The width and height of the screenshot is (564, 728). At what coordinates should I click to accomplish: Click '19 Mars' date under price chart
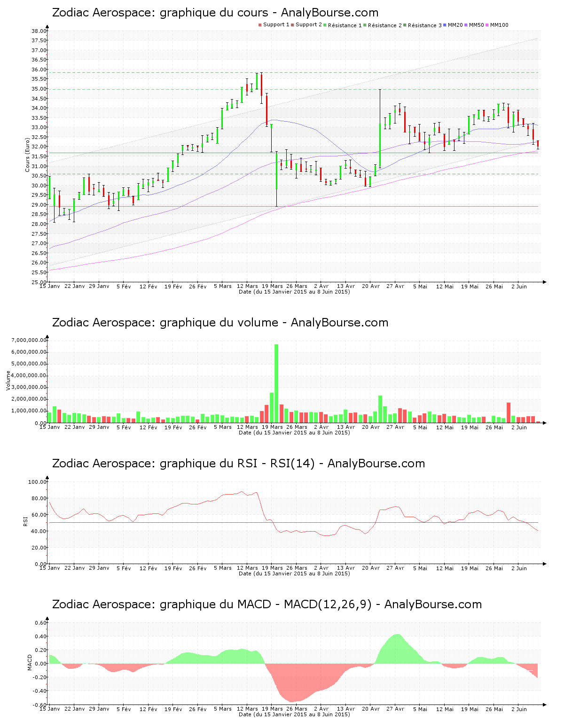coord(273,286)
